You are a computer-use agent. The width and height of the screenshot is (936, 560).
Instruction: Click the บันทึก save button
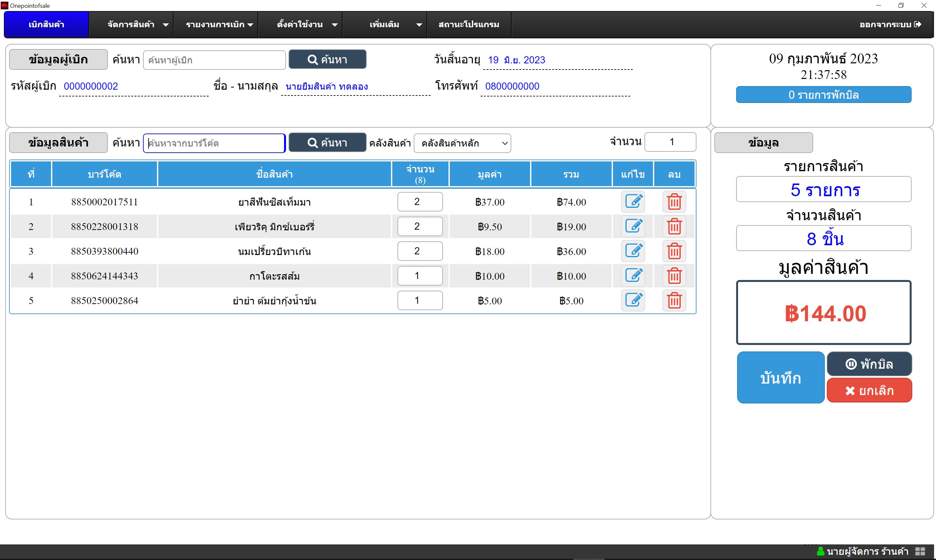coord(780,377)
